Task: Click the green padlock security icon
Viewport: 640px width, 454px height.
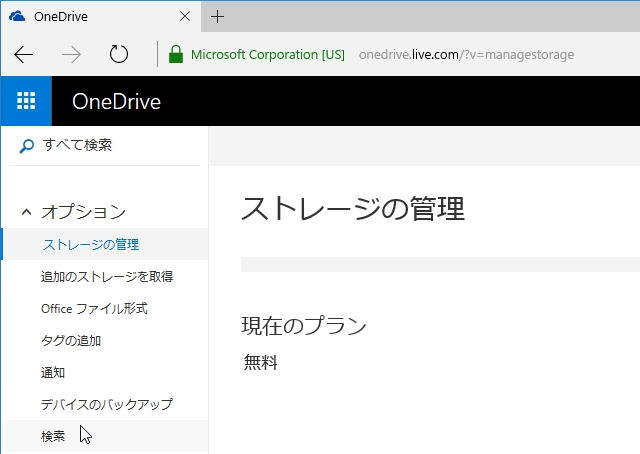Action: (x=176, y=54)
